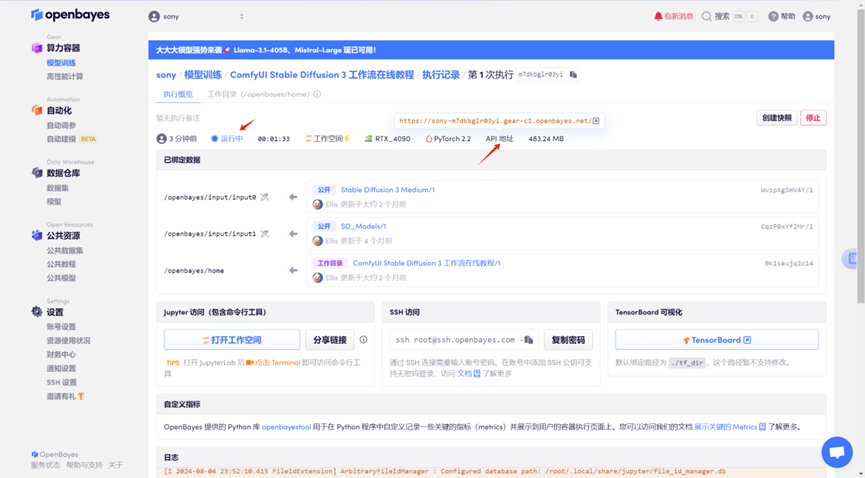The image size is (865, 478).
Task: Click the openbayes logo
Action: [70, 14]
